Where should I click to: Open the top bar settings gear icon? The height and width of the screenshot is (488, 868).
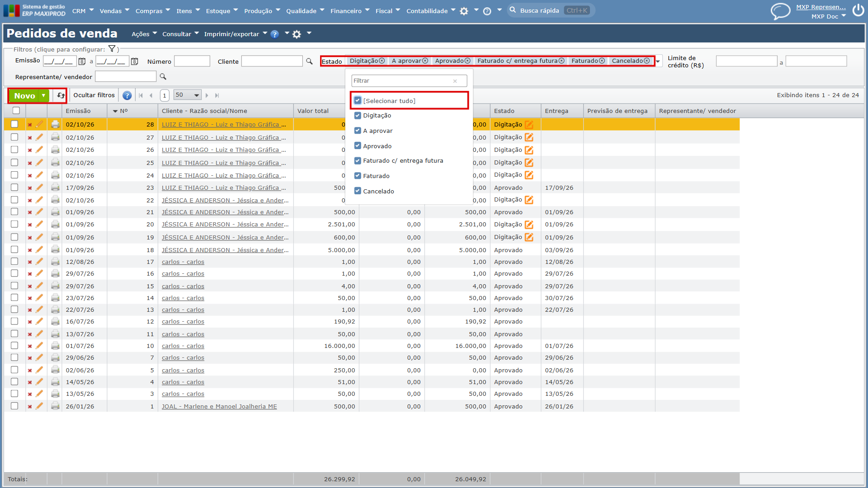(x=464, y=11)
